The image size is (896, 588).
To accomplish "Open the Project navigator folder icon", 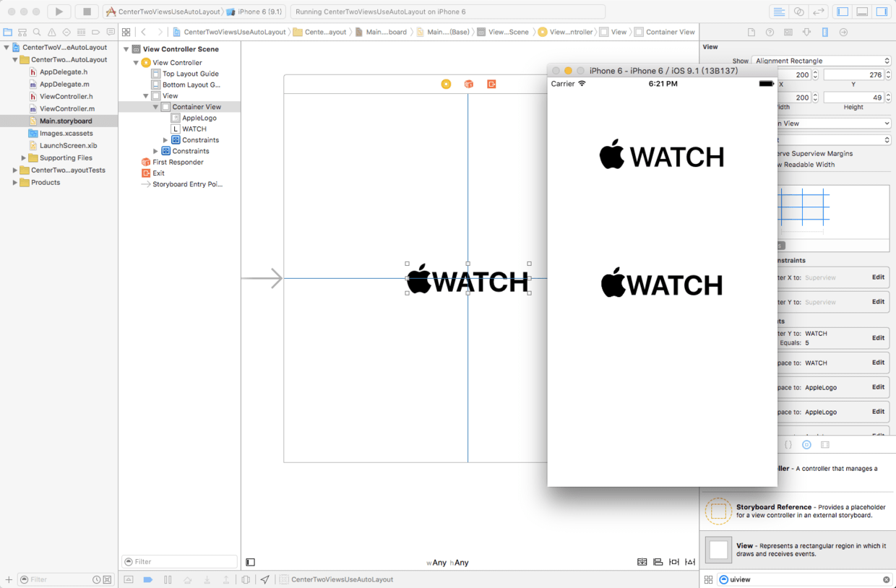I will click(x=7, y=33).
